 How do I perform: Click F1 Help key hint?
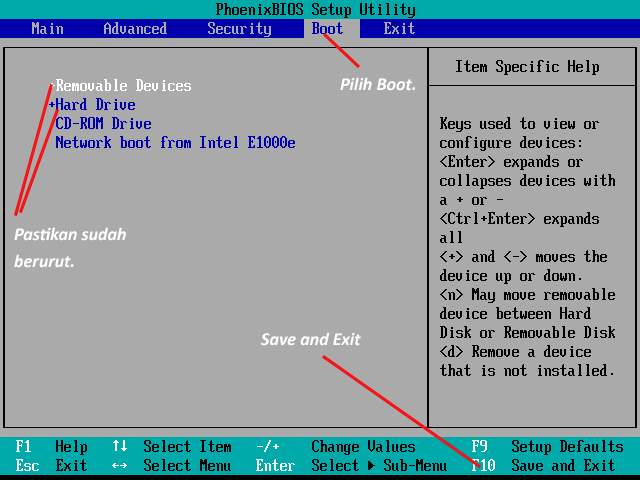point(51,447)
